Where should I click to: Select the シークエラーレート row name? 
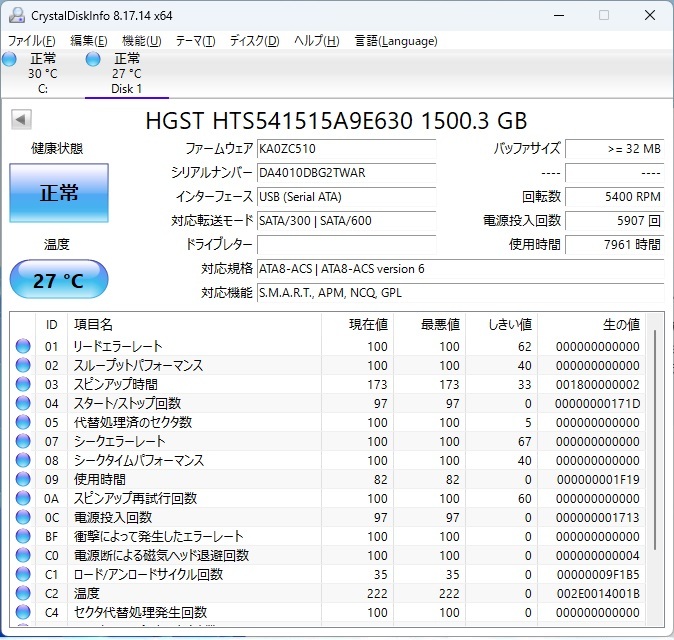point(119,441)
